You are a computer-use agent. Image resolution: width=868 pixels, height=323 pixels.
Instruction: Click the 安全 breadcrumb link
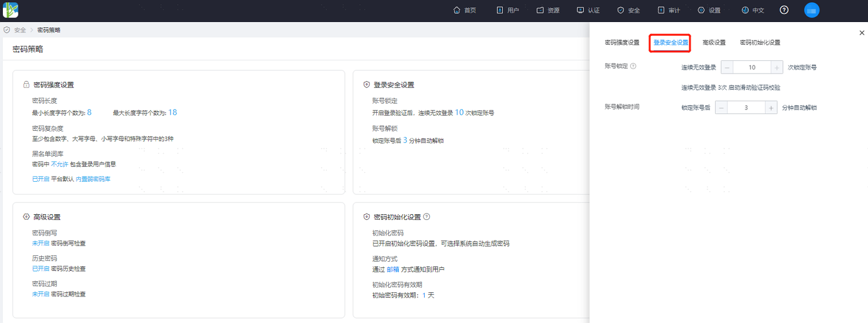click(x=20, y=30)
